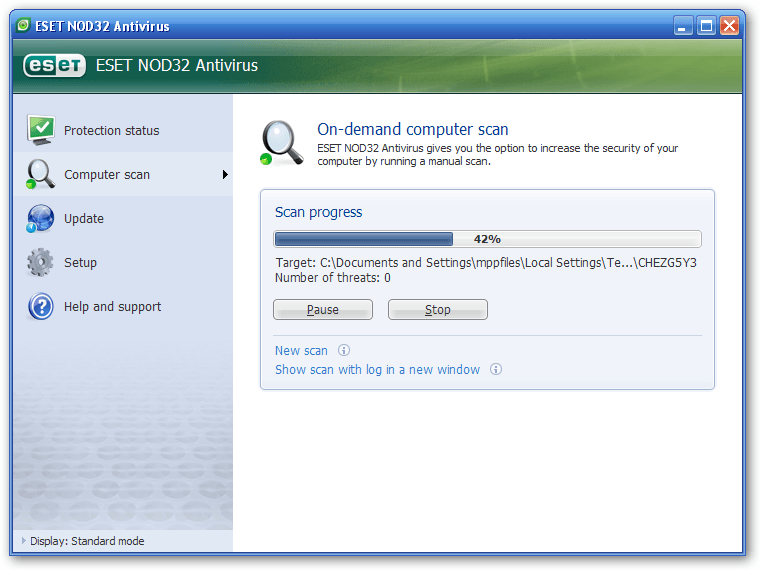Click the Scan progress label

point(318,212)
